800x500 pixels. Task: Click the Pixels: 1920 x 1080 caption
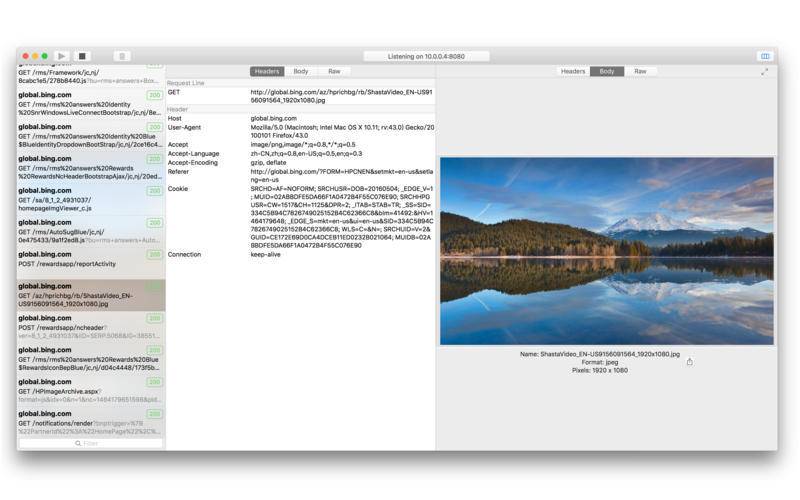coord(600,370)
